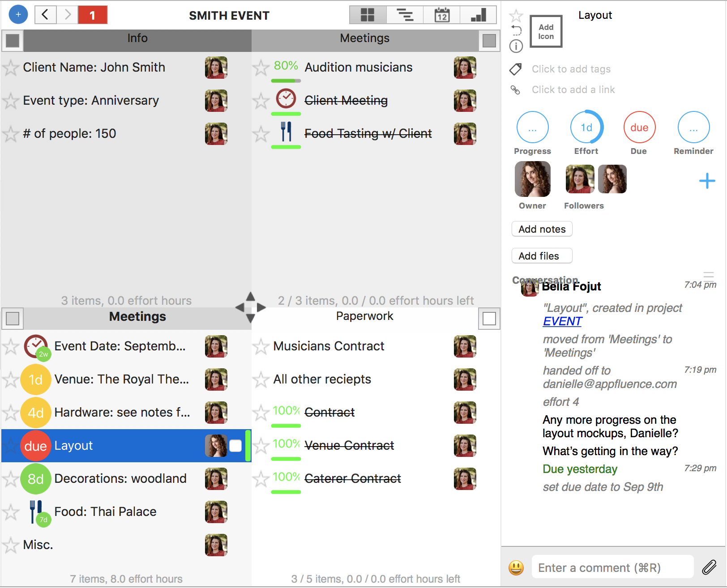The image size is (727, 588).
Task: Click the Progress circle control
Action: [532, 128]
